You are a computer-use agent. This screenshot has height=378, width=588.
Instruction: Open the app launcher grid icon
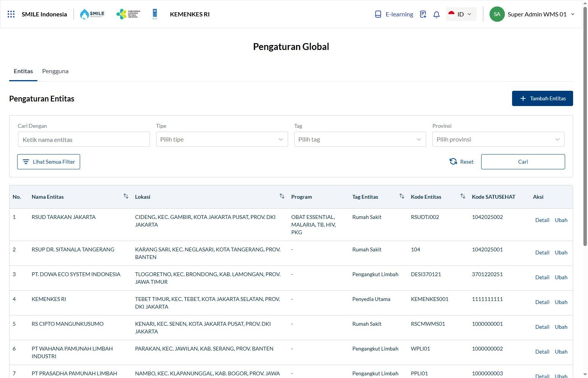click(11, 14)
